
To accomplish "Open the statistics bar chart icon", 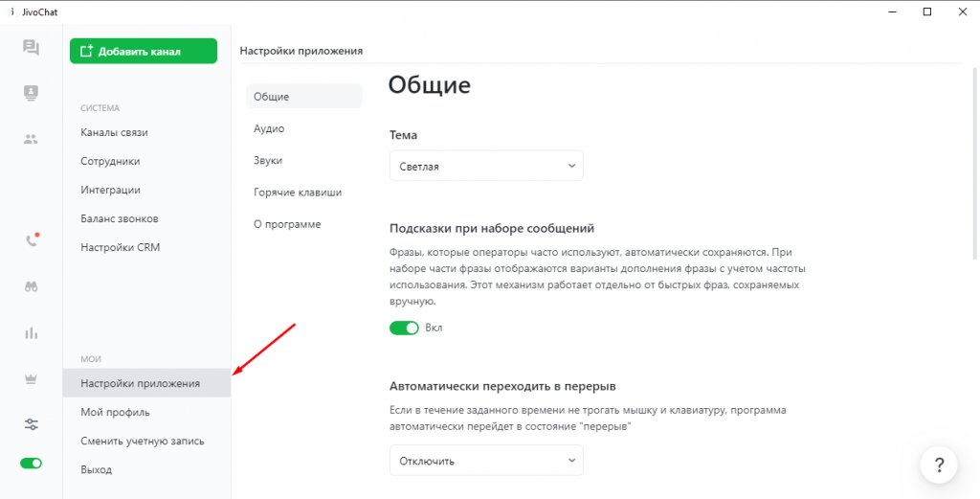I will pos(32,332).
